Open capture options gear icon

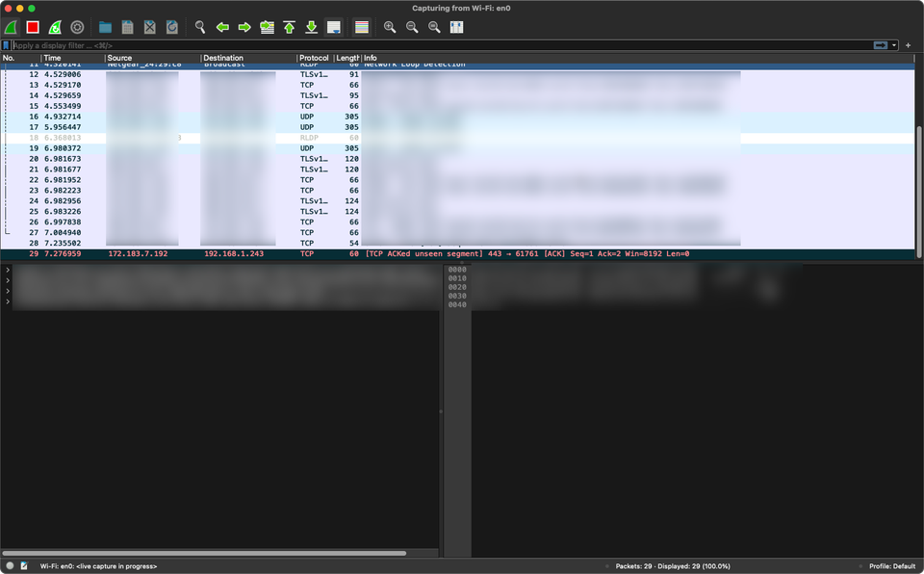pyautogui.click(x=77, y=27)
